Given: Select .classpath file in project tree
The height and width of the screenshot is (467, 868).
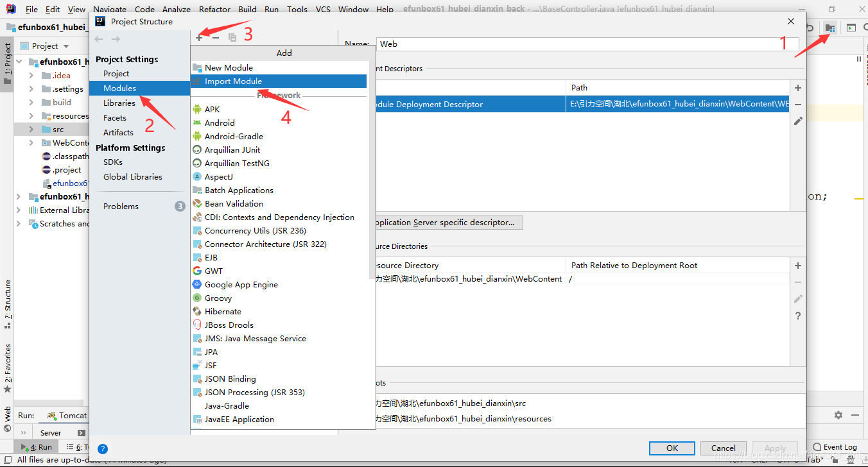Looking at the screenshot, I should [65, 156].
